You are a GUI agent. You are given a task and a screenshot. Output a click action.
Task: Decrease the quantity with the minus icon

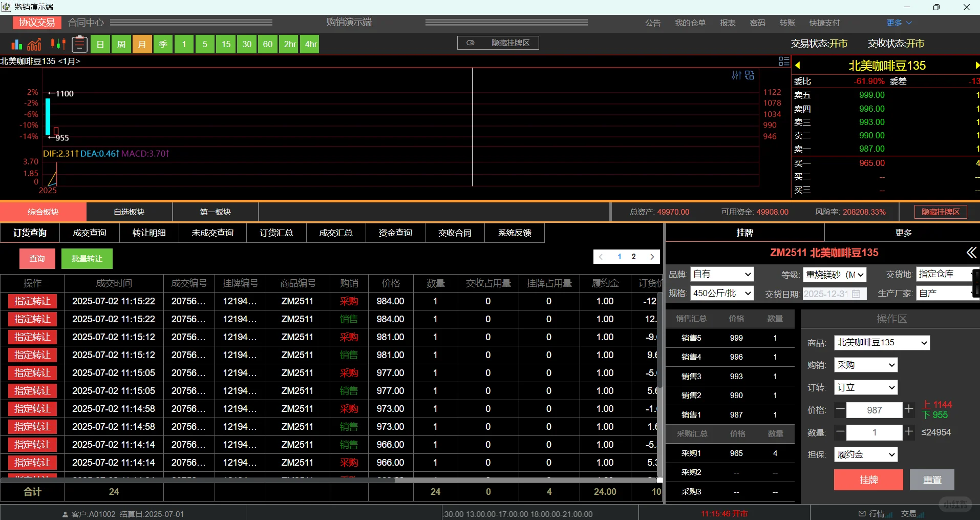click(840, 432)
